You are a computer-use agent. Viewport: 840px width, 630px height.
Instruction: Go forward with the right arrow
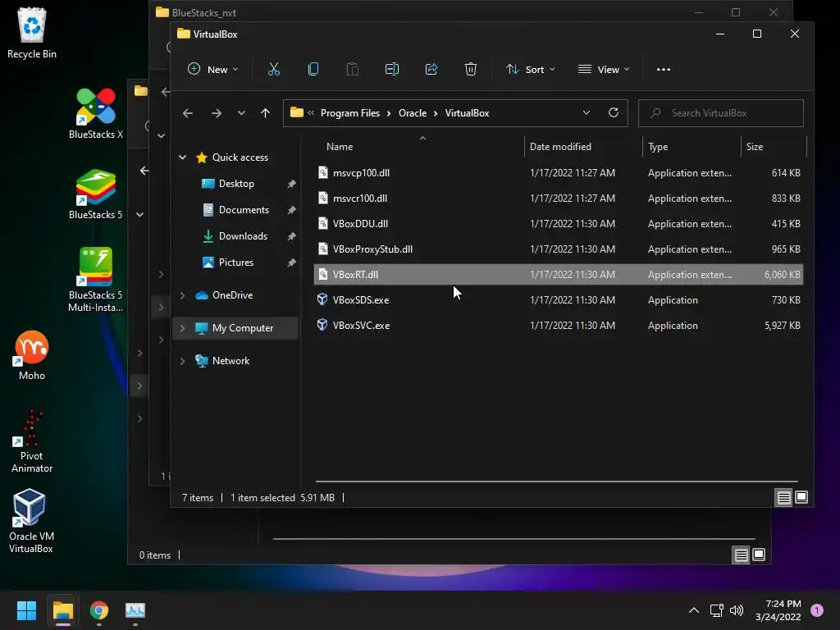coord(217,113)
